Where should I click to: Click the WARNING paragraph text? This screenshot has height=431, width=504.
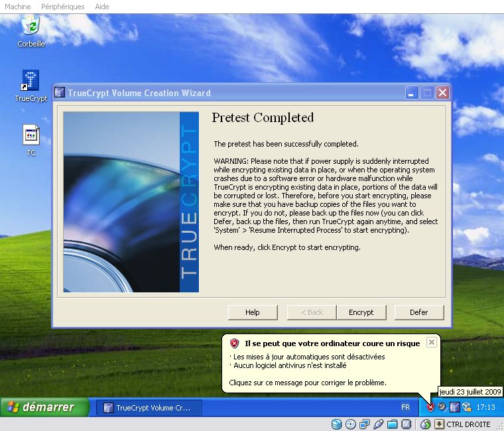(x=326, y=196)
